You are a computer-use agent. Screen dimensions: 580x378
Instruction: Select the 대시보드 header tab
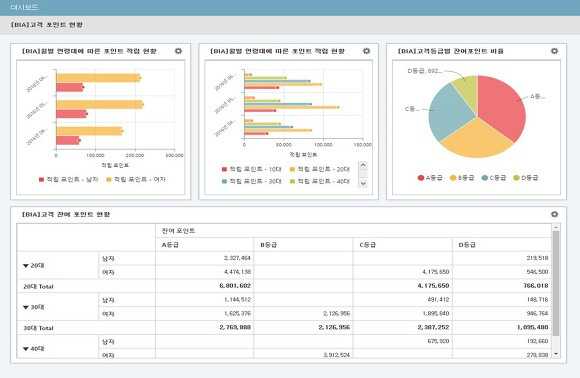point(24,7)
